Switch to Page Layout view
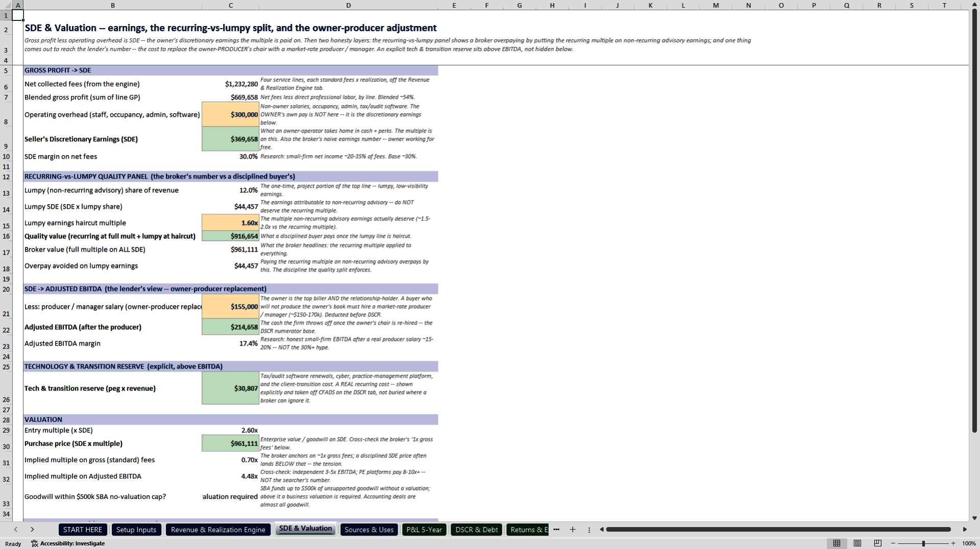The height and width of the screenshot is (549, 980). coord(857,543)
